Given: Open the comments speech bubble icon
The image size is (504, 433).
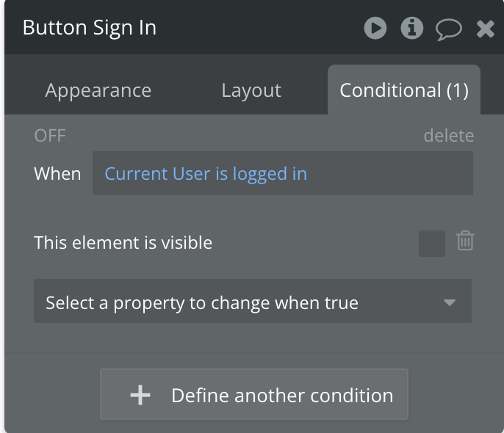Looking at the screenshot, I should tap(449, 29).
